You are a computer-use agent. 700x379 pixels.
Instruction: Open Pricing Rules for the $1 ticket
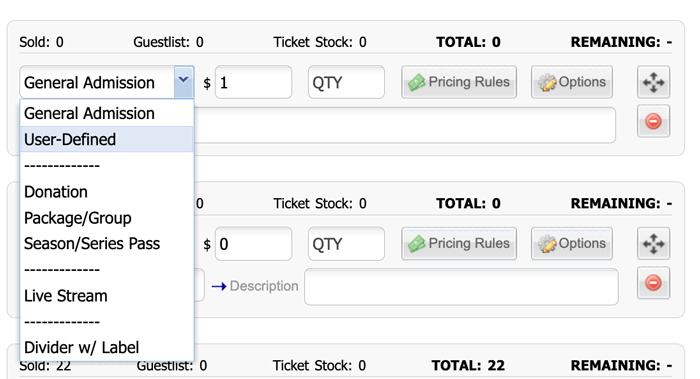pos(459,82)
